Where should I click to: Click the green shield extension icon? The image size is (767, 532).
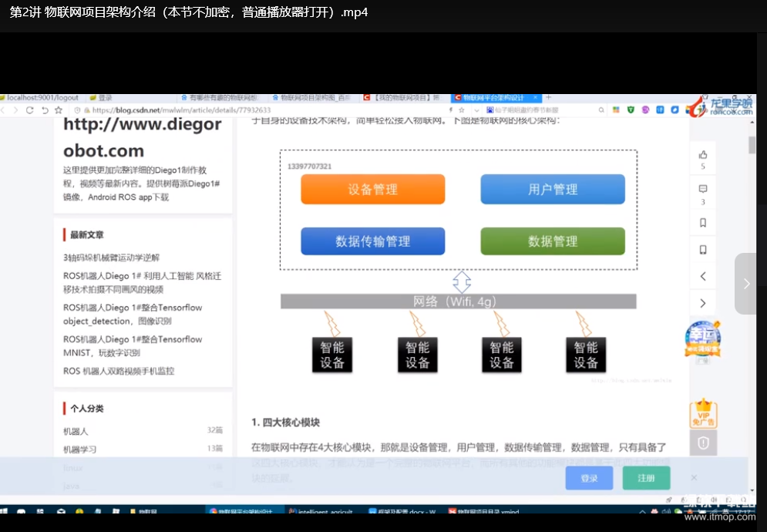pos(631,110)
